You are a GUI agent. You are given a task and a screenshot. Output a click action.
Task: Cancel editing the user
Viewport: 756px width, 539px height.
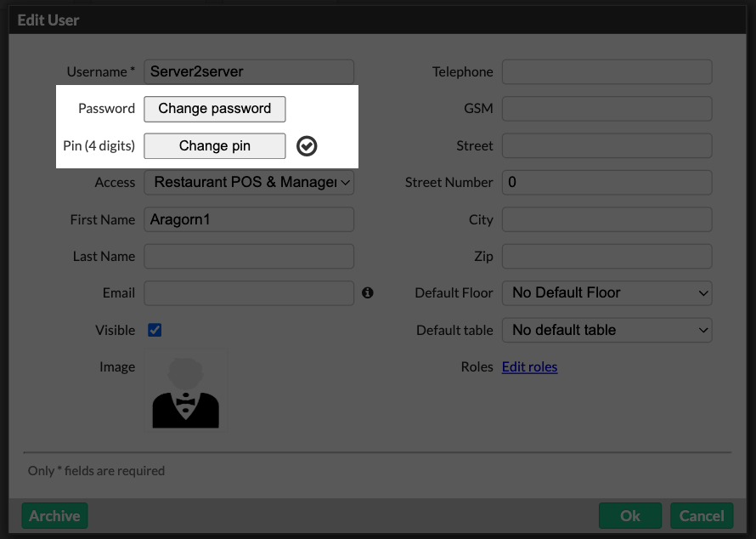[702, 516]
